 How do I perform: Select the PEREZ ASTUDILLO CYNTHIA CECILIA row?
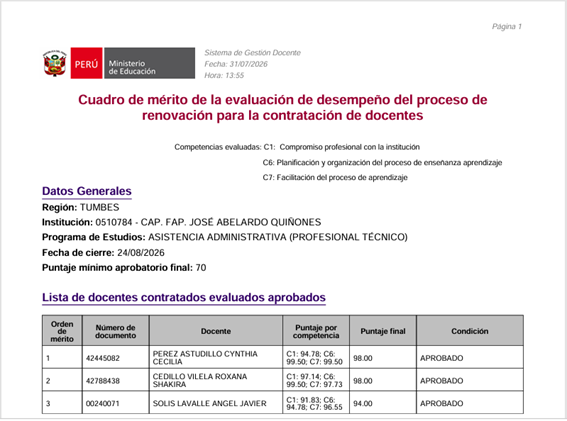point(283,357)
